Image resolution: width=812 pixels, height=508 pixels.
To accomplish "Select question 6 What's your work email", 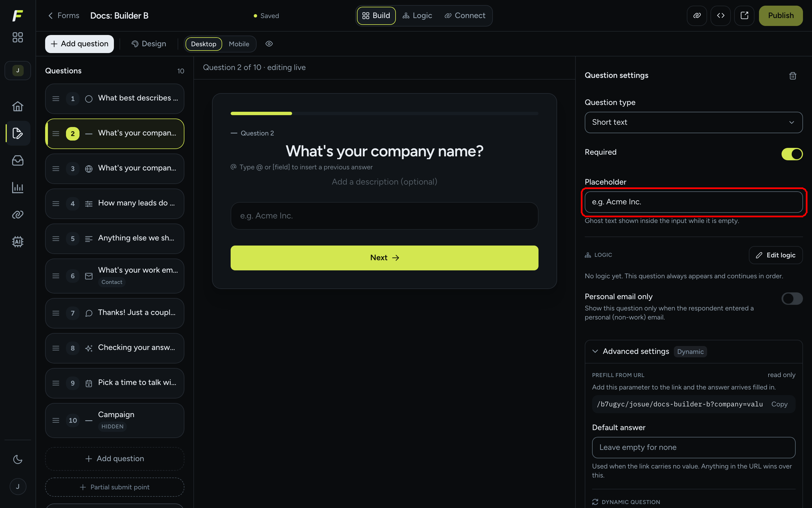I will pyautogui.click(x=114, y=276).
